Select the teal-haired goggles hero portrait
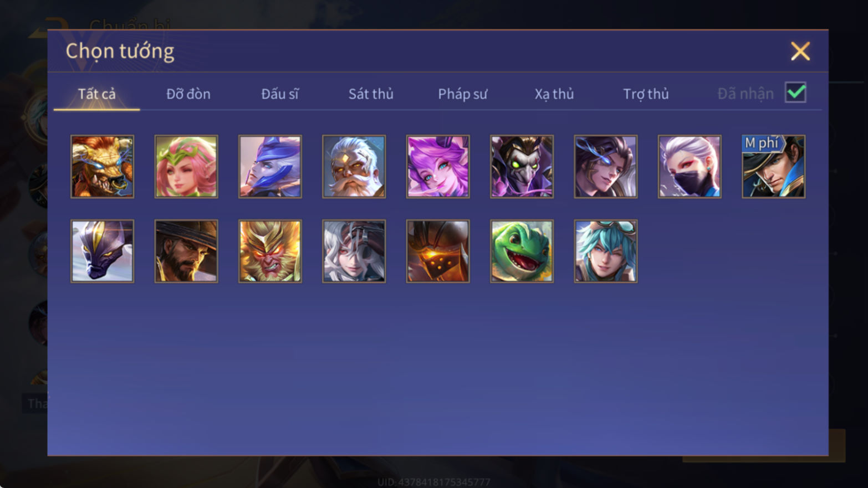 (605, 251)
